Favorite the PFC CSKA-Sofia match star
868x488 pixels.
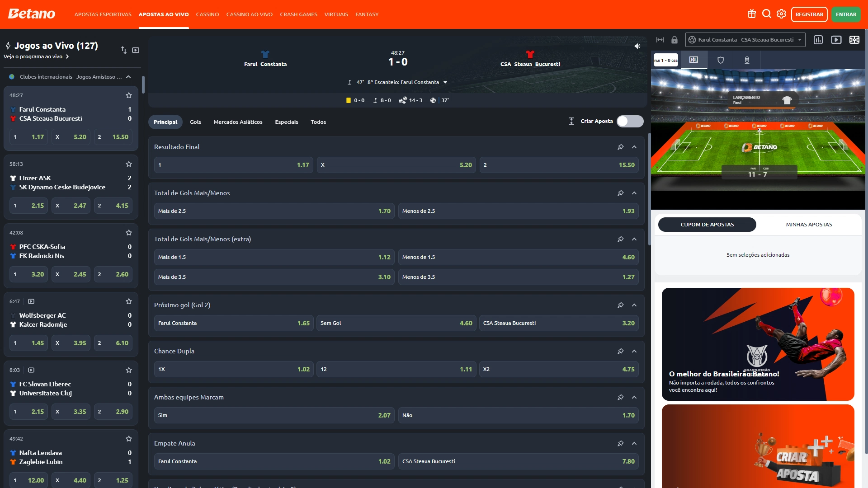coord(129,233)
